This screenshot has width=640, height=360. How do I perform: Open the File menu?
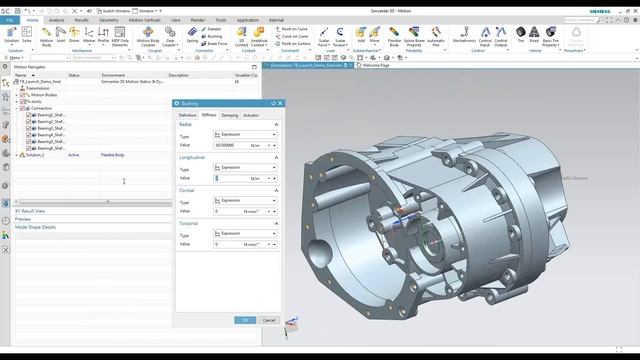point(10,20)
